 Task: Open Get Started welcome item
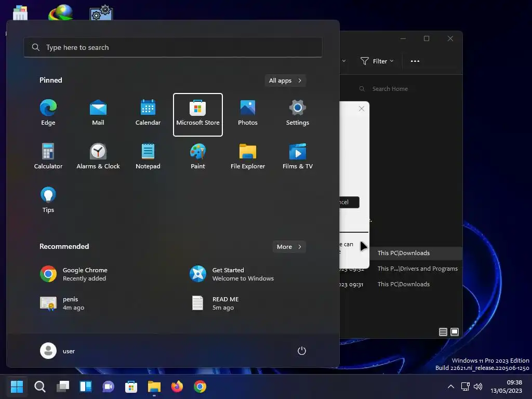pyautogui.click(x=248, y=274)
